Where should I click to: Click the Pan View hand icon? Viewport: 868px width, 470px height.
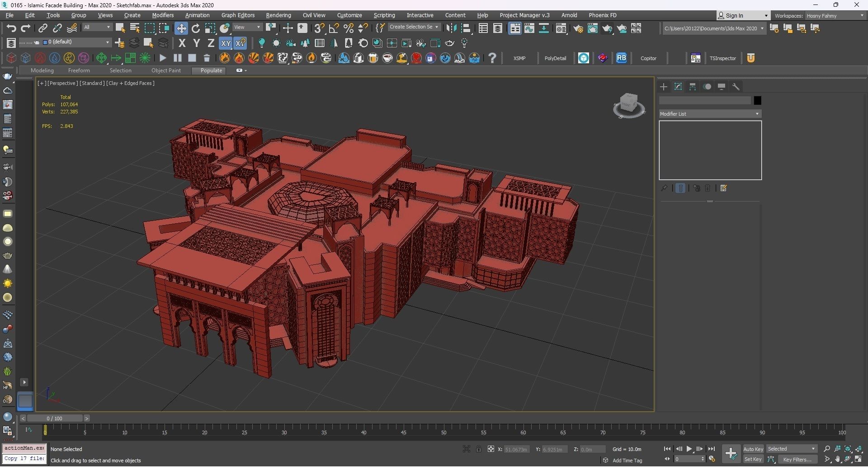tap(838, 459)
